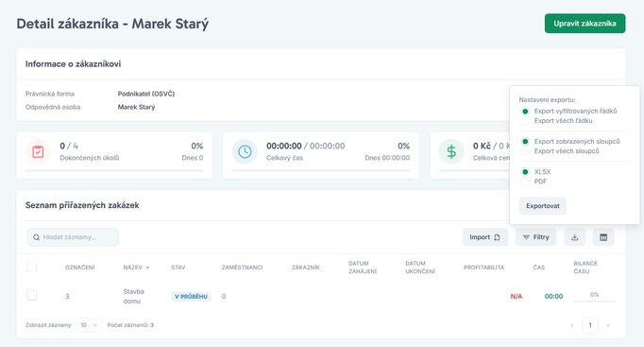Screen dimensions: 644x347
Task: Click the order number 3 cell
Action: (x=67, y=297)
